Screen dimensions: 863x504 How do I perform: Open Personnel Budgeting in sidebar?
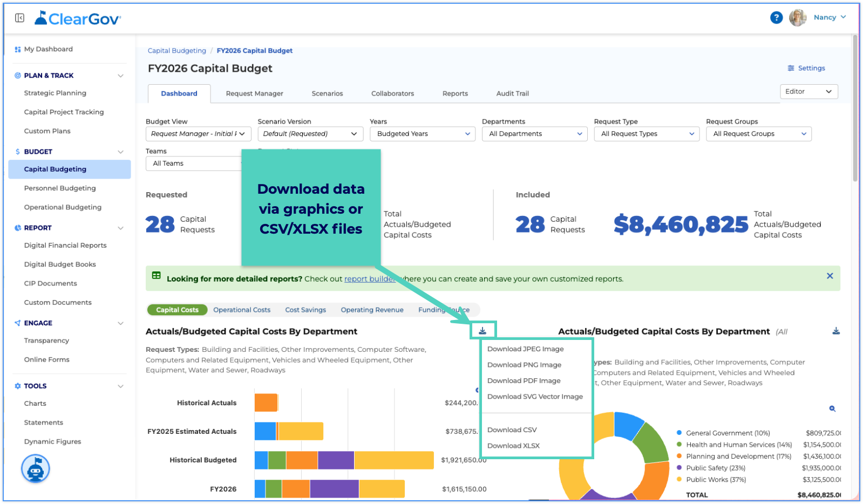tap(60, 188)
